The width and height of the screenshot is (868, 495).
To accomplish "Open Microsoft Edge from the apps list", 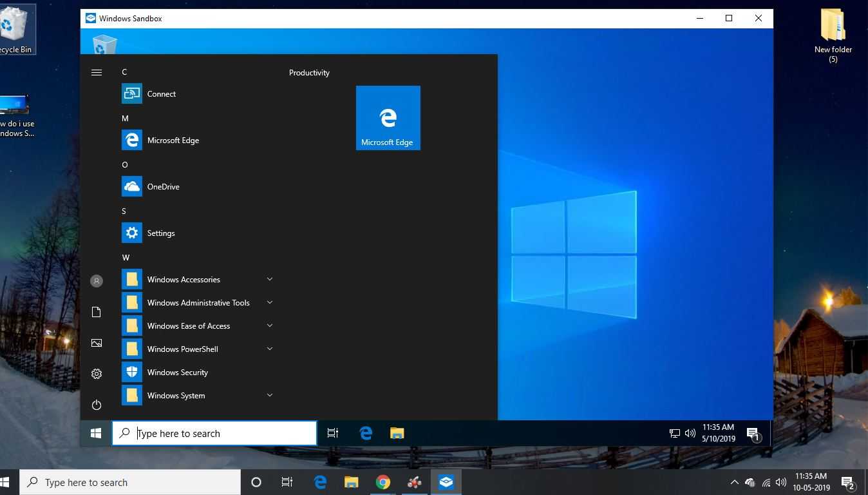I will click(x=197, y=141).
